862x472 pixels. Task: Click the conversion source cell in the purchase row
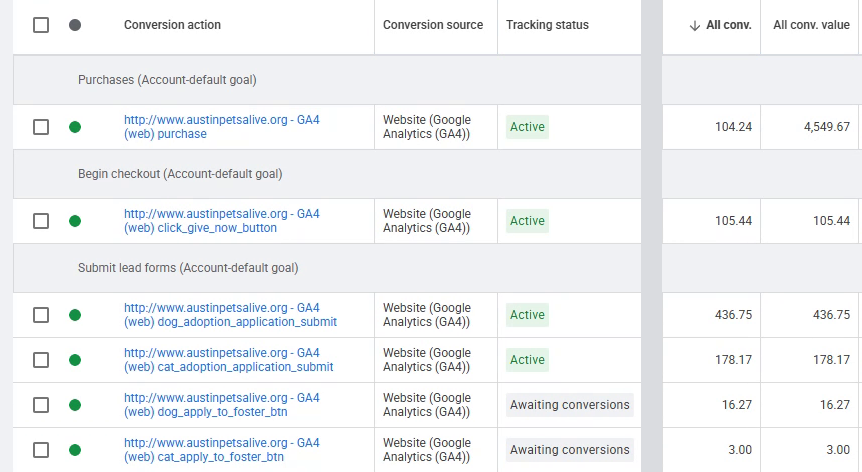pyautogui.click(x=436, y=127)
